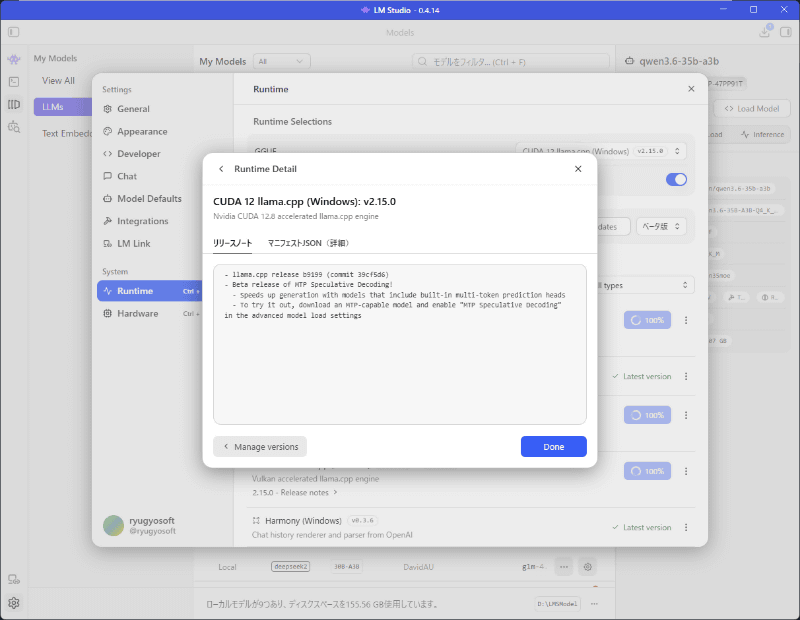Open the ベータ版 channel dropdown

(661, 227)
